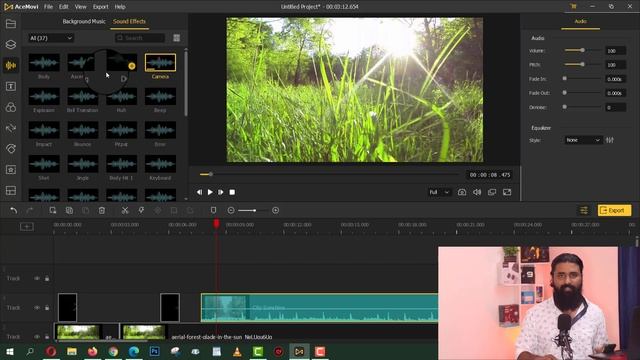Open the shopping cart icon in title bar
640x360 pixels.
tap(573, 7)
